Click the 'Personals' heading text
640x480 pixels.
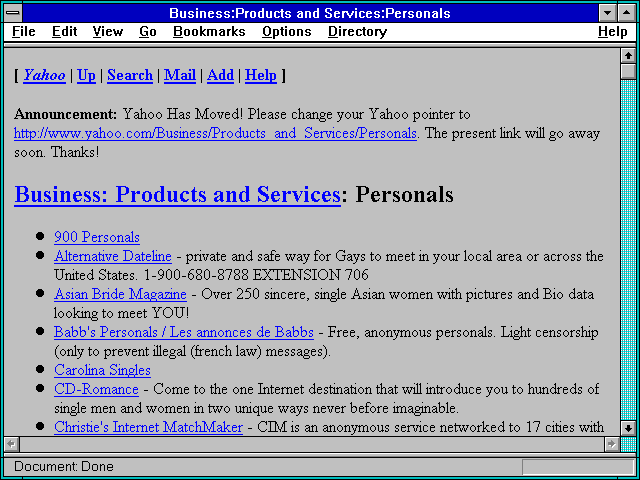point(404,194)
